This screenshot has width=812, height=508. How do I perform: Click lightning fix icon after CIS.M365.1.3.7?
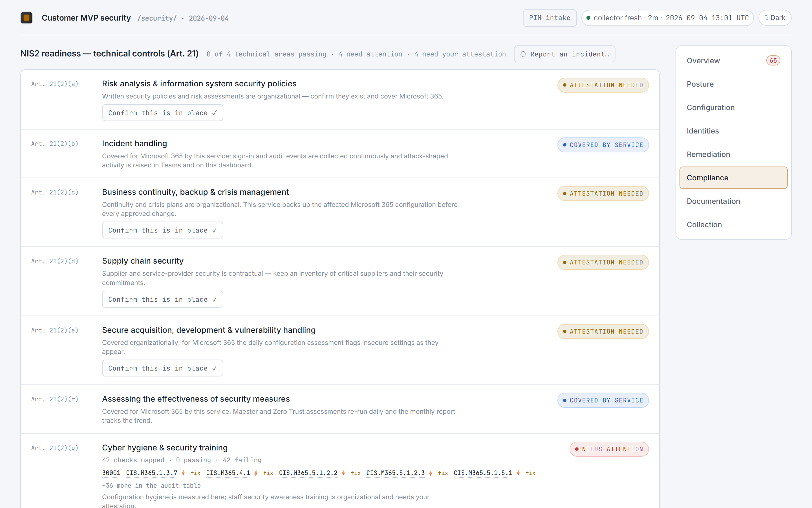click(191, 473)
